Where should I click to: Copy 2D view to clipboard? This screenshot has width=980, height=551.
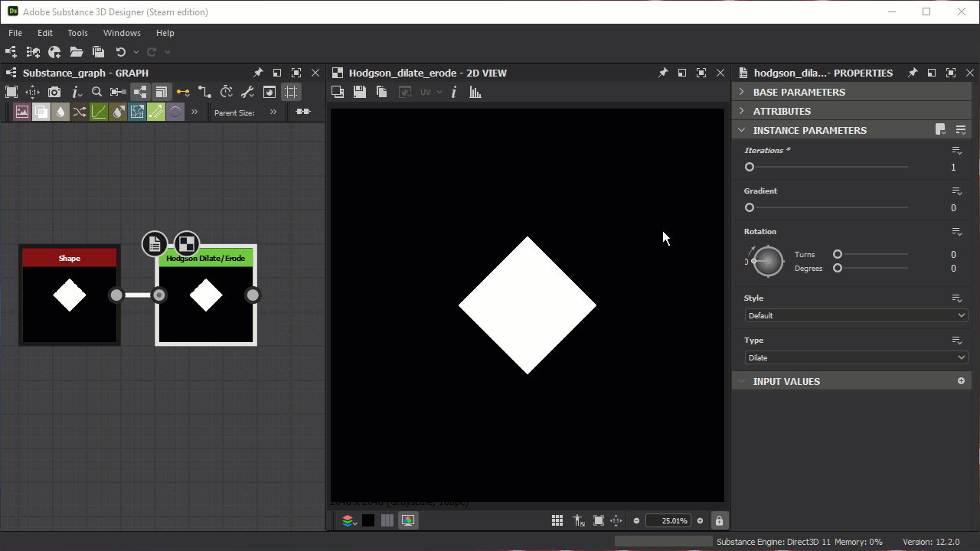[x=381, y=92]
